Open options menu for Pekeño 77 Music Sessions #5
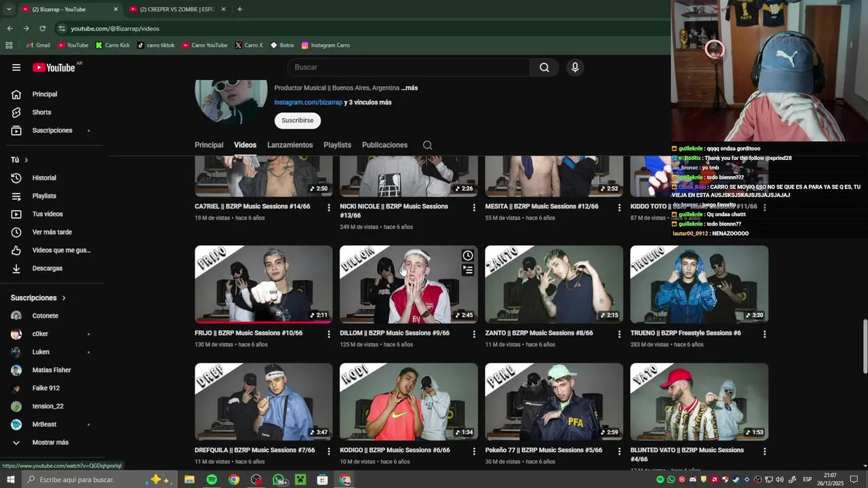Image resolution: width=868 pixels, height=488 pixels. pyautogui.click(x=619, y=451)
